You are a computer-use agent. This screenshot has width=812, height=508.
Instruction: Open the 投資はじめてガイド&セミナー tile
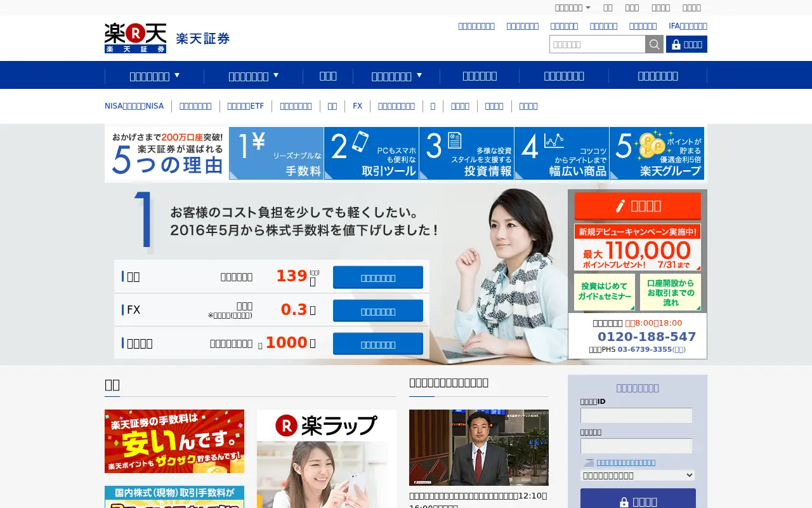point(605,292)
